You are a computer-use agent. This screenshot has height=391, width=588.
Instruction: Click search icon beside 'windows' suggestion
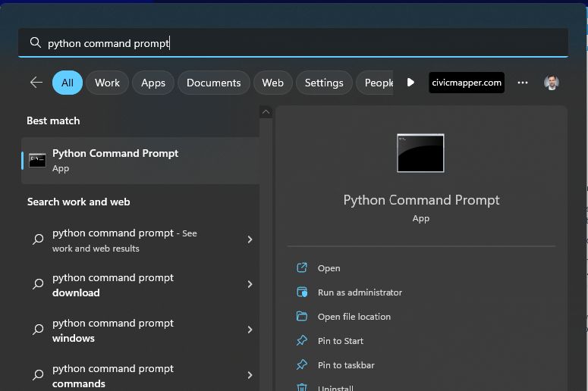(x=38, y=330)
